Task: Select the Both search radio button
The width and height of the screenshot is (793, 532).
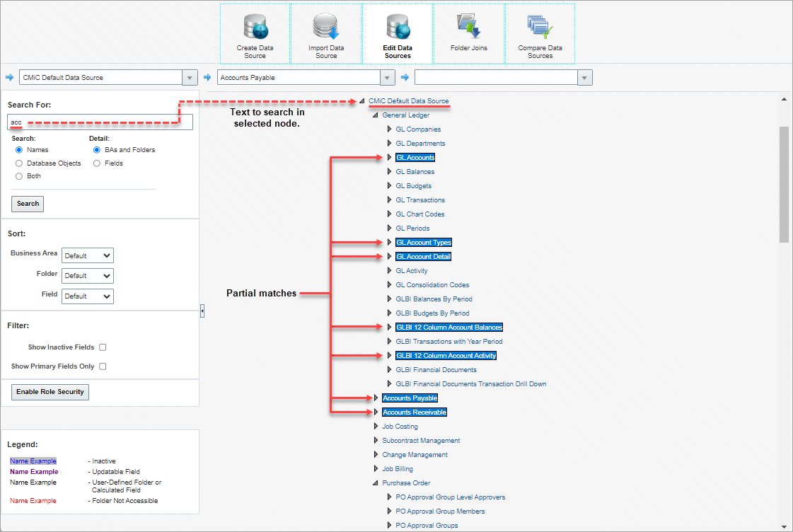Action: (x=18, y=176)
